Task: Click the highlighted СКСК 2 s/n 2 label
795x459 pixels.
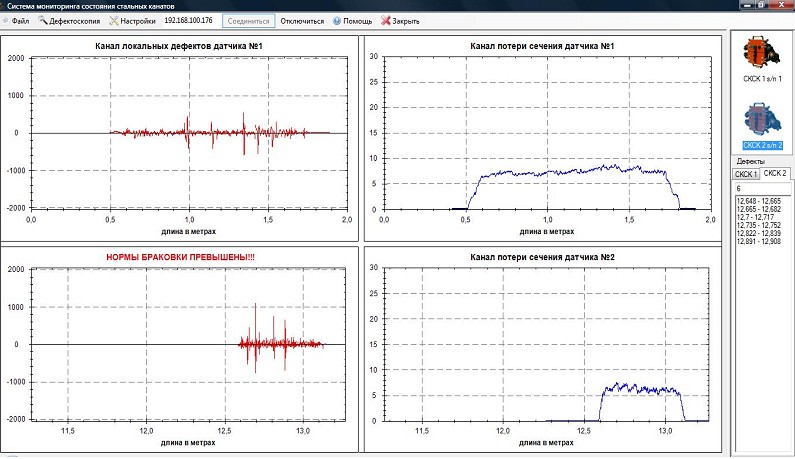Action: 763,146
